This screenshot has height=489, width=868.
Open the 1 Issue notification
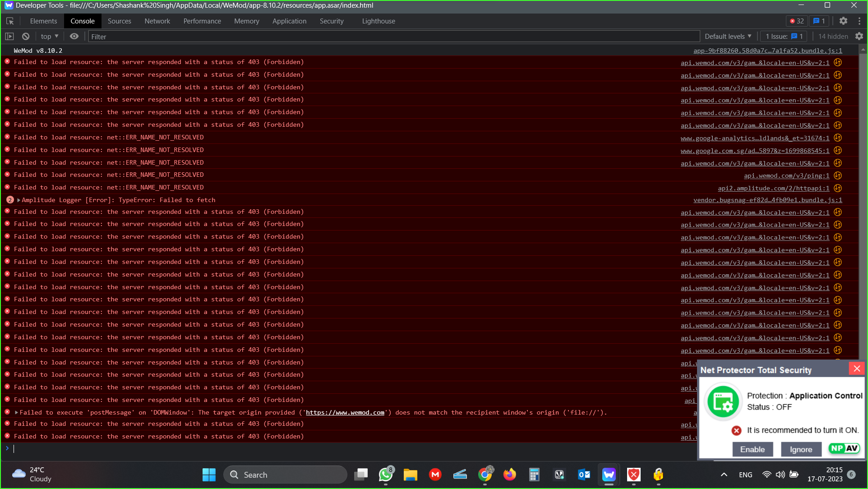coord(783,36)
